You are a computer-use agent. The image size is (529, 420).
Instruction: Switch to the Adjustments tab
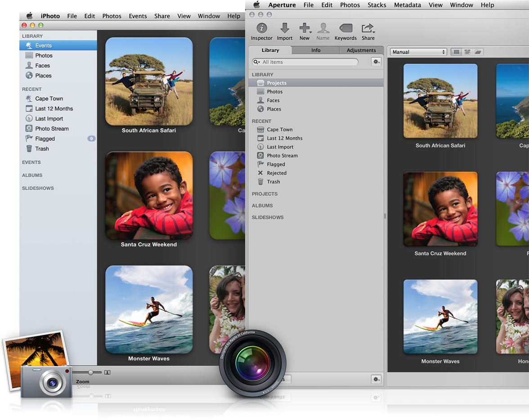click(361, 50)
